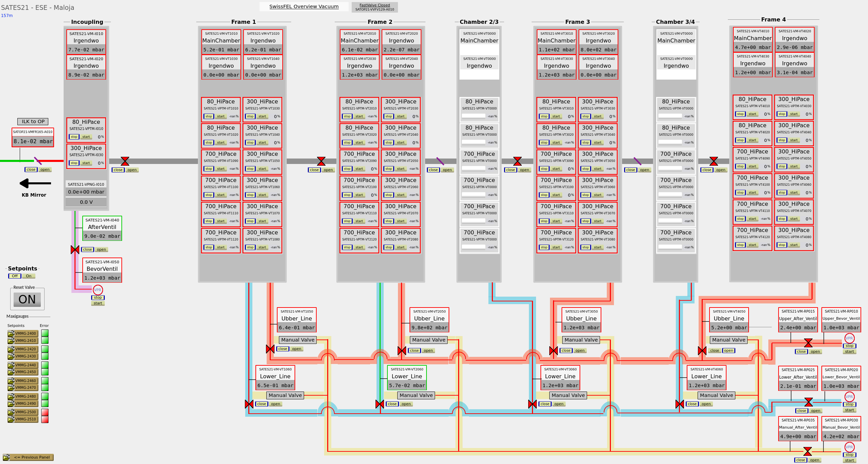Viewport: 868px width, 464px height.
Task: Switch Setpoints to Off
Action: pos(15,276)
